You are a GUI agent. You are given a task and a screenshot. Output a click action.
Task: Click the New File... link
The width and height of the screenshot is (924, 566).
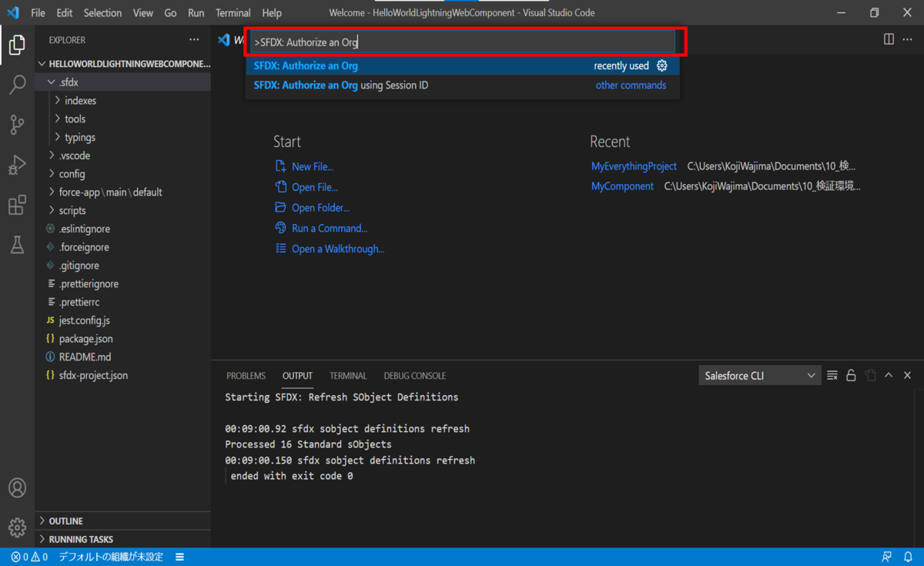point(312,166)
